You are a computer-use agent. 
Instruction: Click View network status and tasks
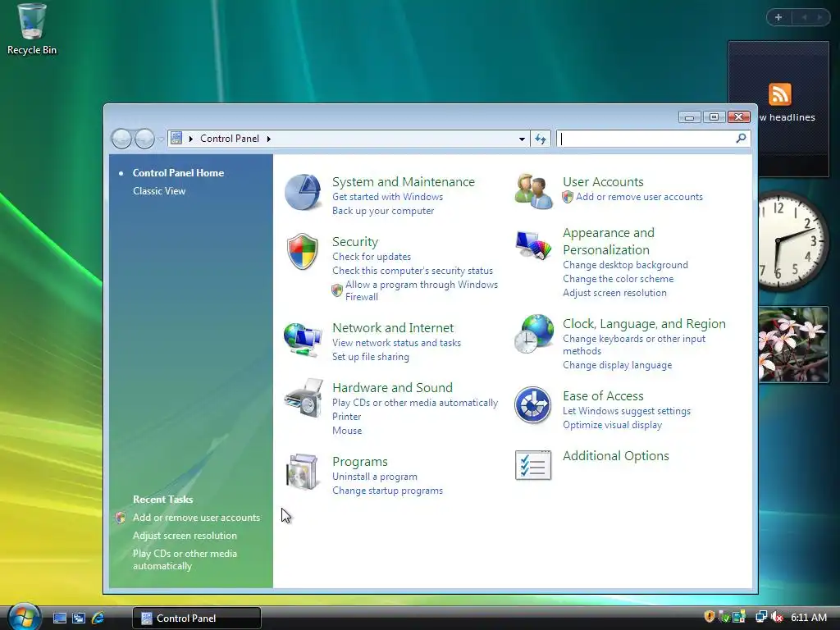396,343
